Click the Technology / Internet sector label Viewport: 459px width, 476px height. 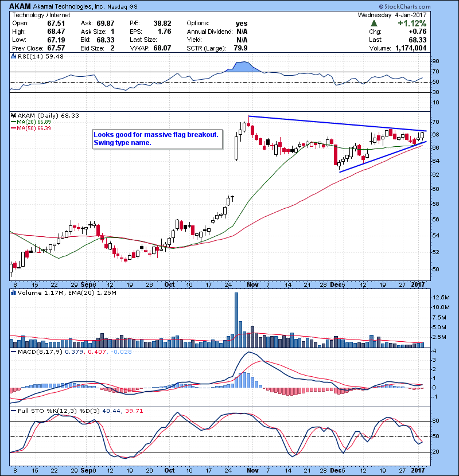(x=41, y=15)
